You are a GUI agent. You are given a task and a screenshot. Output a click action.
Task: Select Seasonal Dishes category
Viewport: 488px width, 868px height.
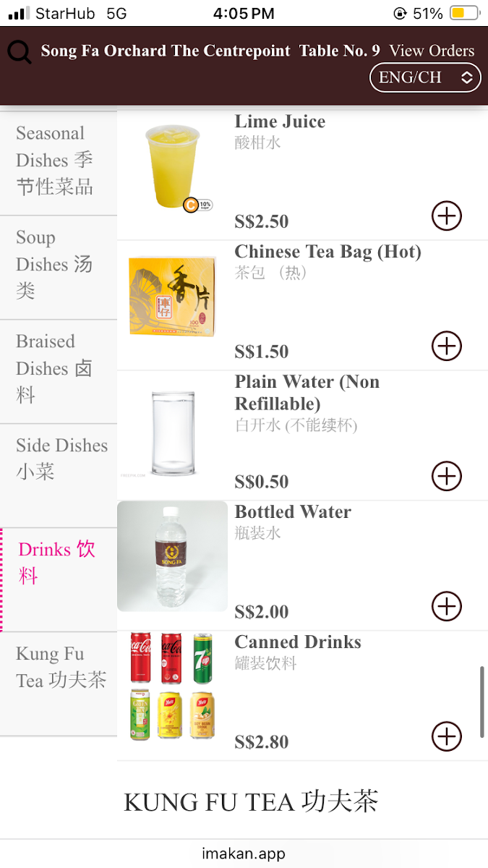[55, 160]
